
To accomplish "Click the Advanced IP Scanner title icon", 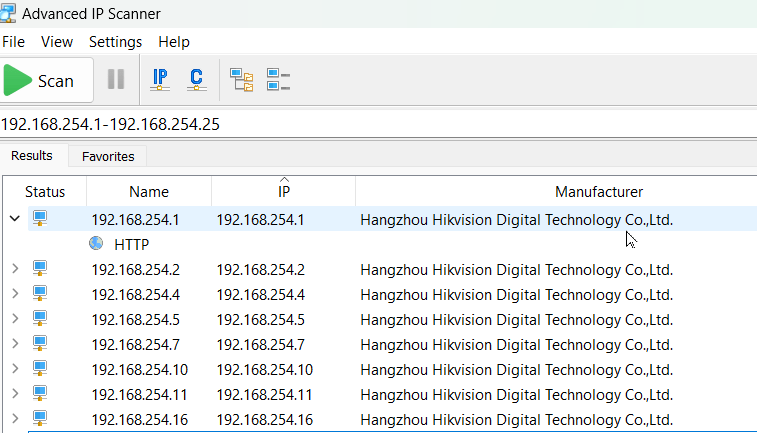I will (x=9, y=14).
